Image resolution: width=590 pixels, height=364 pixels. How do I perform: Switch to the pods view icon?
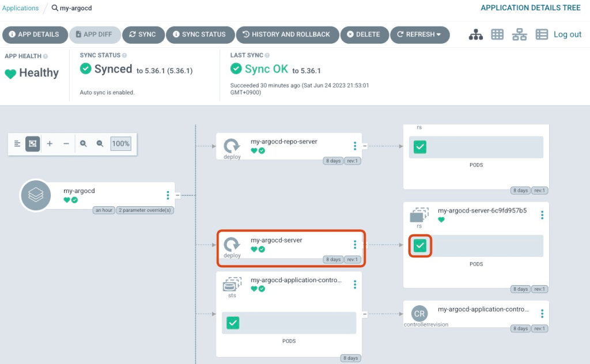point(497,35)
